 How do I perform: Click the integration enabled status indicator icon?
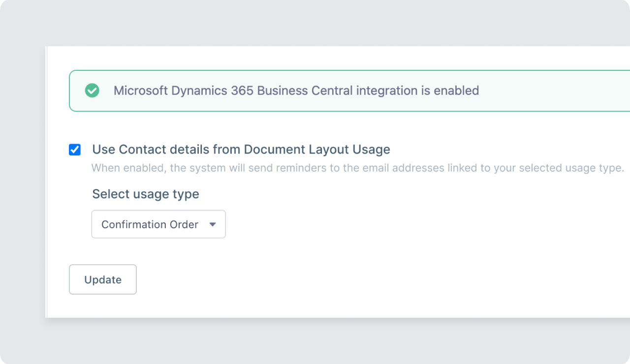pos(92,91)
